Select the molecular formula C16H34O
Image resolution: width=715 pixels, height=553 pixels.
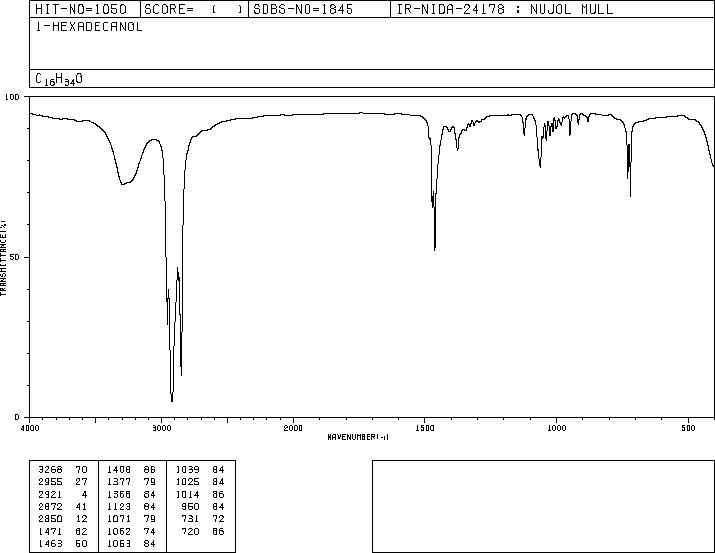(59, 79)
